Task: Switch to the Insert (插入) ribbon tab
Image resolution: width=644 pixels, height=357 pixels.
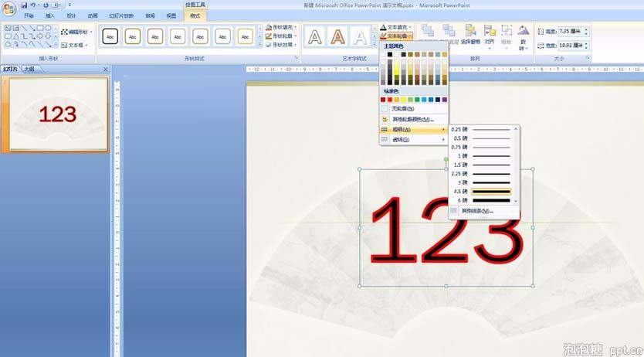Action: click(x=50, y=15)
